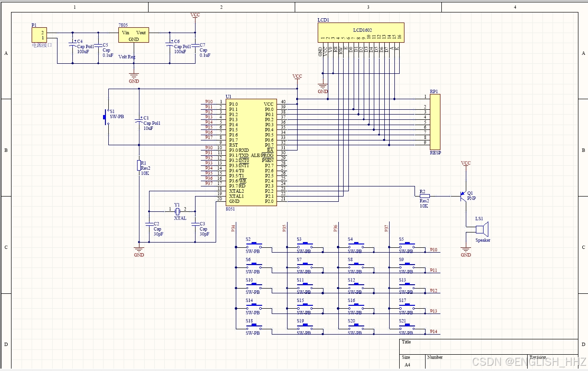Click the '电源接口' label under P1
Screen dimensions: 588x371
[41, 45]
